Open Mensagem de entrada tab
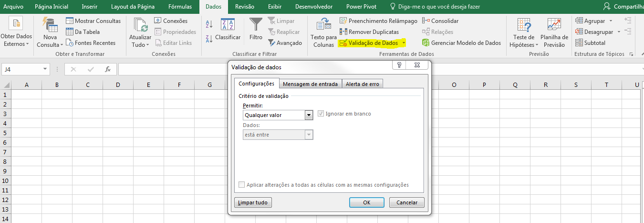 coord(310,84)
